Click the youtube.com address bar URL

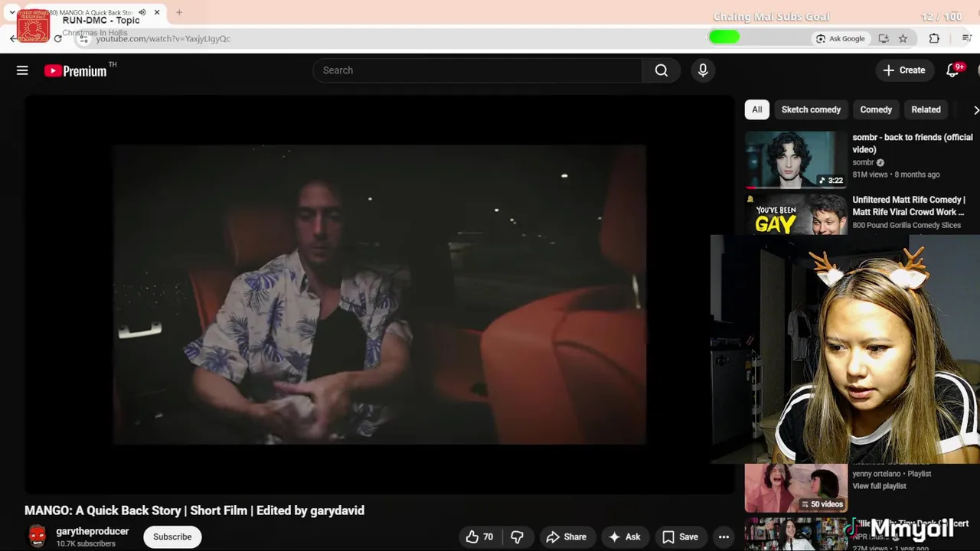point(163,38)
